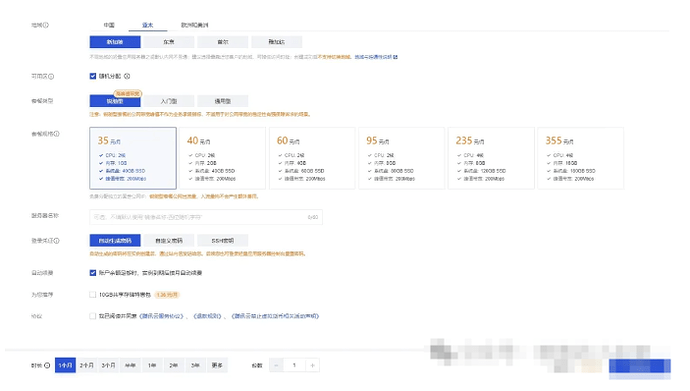Select the 3个月 duration
This screenshot has width=690, height=391.
[108, 365]
